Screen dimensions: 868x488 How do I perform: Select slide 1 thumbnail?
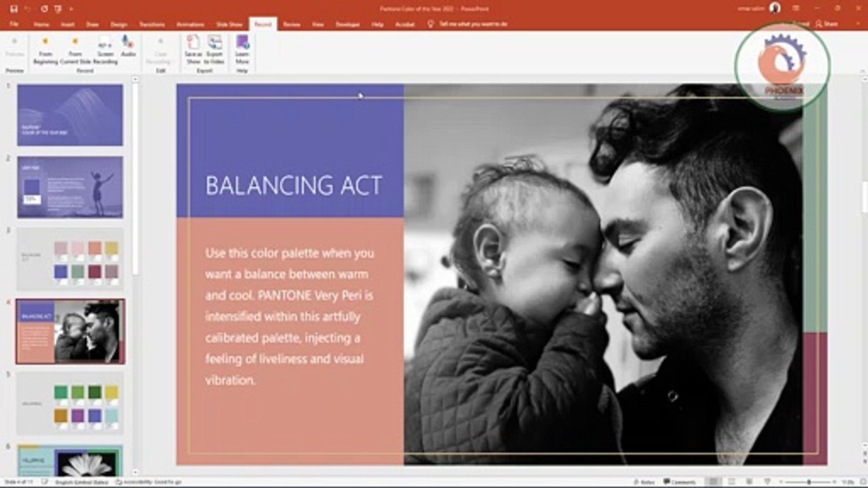[x=70, y=115]
